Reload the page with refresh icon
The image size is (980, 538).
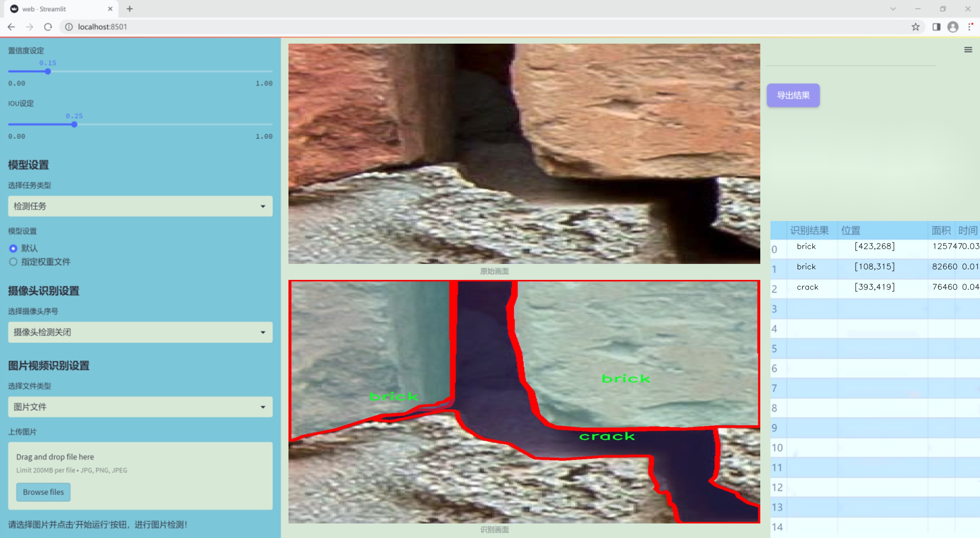tap(48, 27)
